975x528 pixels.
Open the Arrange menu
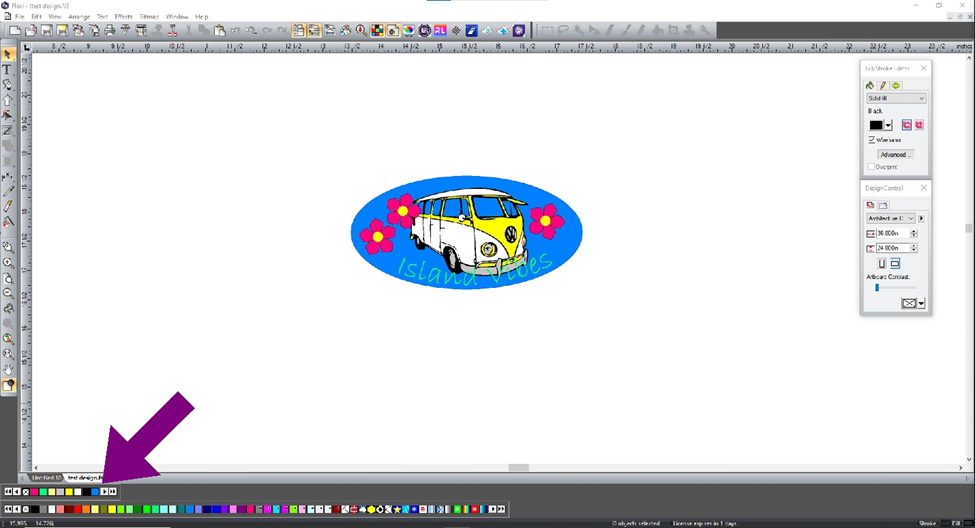tap(79, 17)
